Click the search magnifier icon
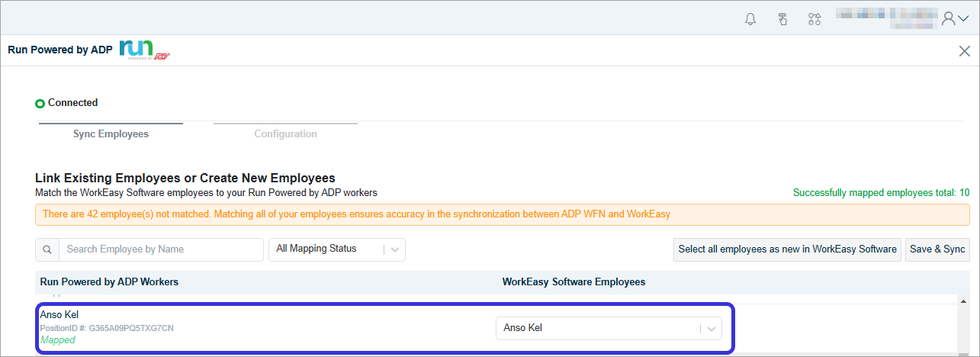This screenshot has width=980, height=357. coord(47,249)
